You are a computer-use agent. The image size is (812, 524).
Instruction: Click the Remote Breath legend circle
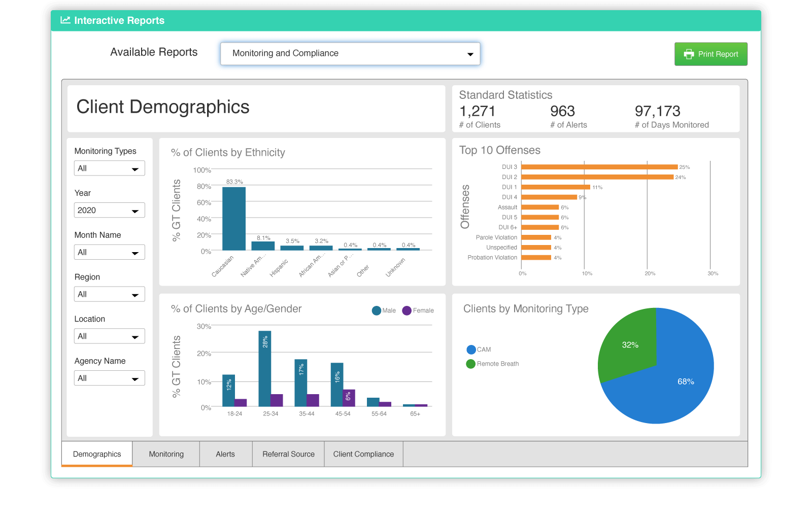click(x=471, y=364)
